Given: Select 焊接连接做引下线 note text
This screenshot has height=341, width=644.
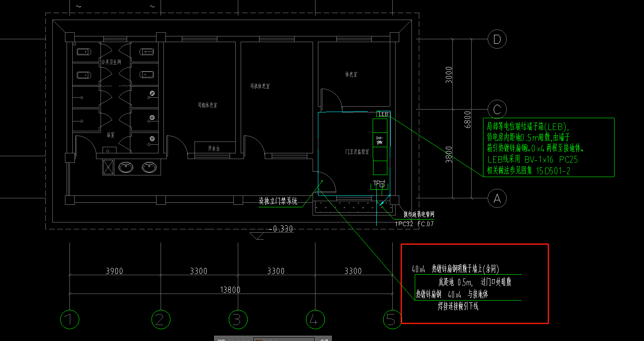Looking at the screenshot, I should tap(458, 306).
